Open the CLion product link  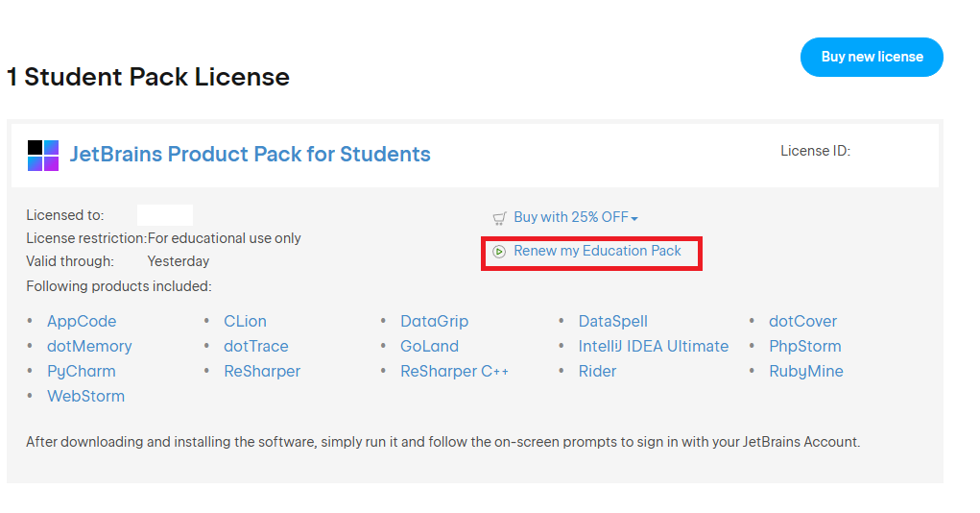[245, 321]
